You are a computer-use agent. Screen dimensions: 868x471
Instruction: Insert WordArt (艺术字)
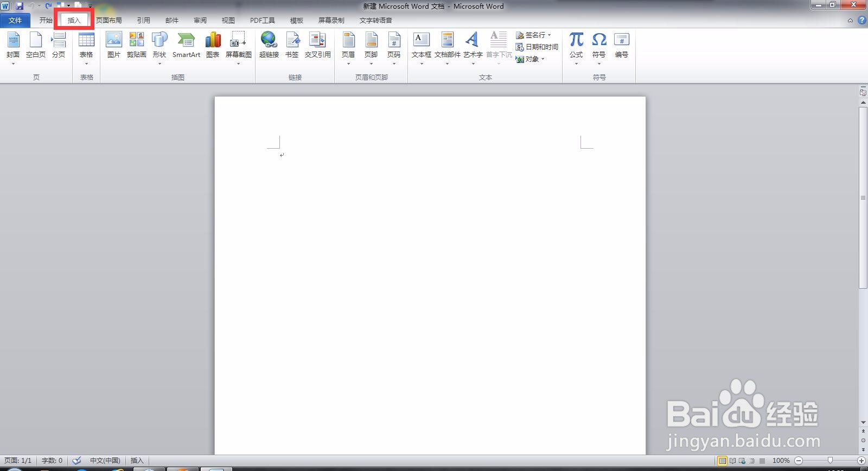[473, 48]
